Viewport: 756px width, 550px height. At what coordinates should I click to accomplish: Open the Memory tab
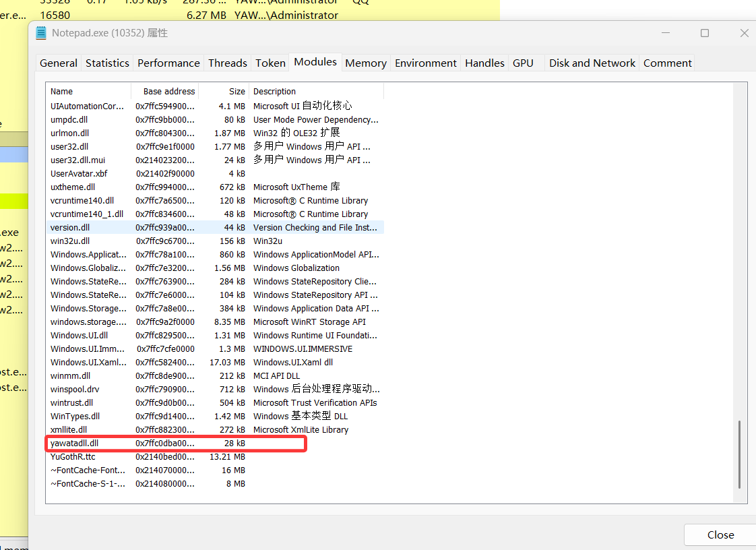(x=366, y=63)
